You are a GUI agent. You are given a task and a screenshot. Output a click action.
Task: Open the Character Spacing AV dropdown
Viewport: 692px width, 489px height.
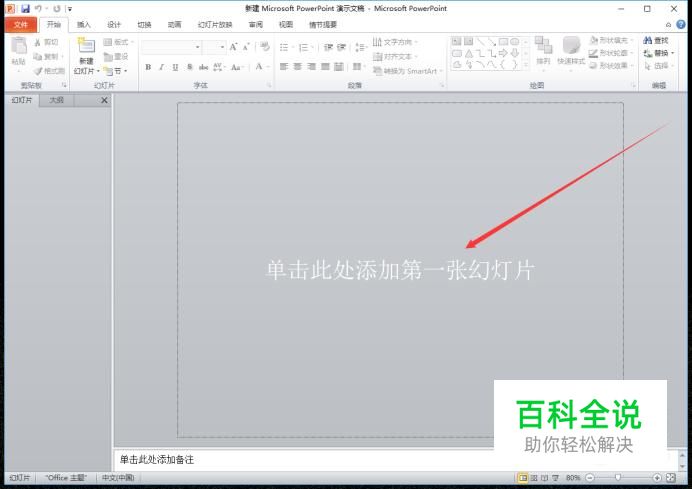pyautogui.click(x=219, y=67)
